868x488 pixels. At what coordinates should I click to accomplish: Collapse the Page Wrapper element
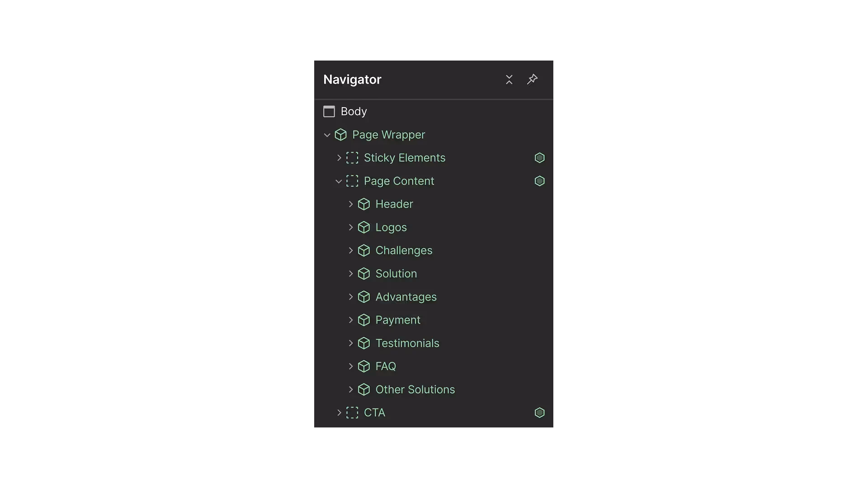click(x=327, y=135)
